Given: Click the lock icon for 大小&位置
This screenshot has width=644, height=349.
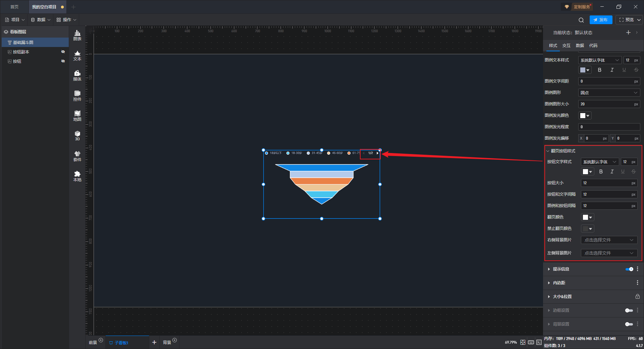Looking at the screenshot, I should pos(637,297).
